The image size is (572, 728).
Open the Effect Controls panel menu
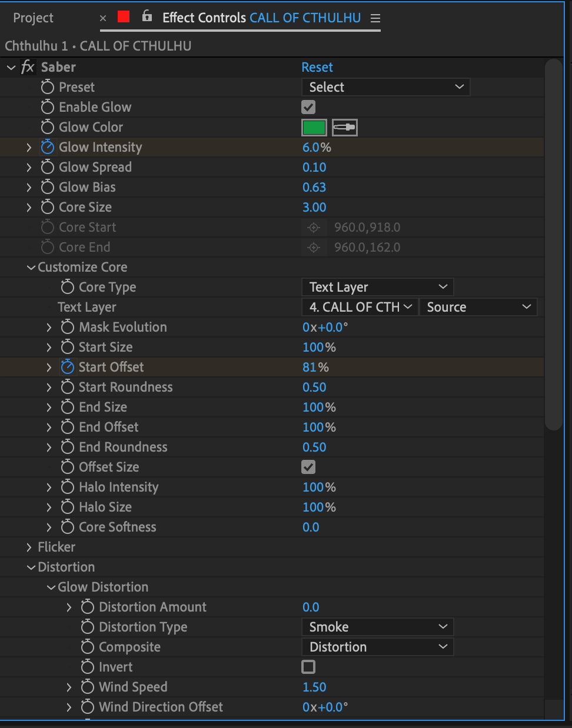375,18
